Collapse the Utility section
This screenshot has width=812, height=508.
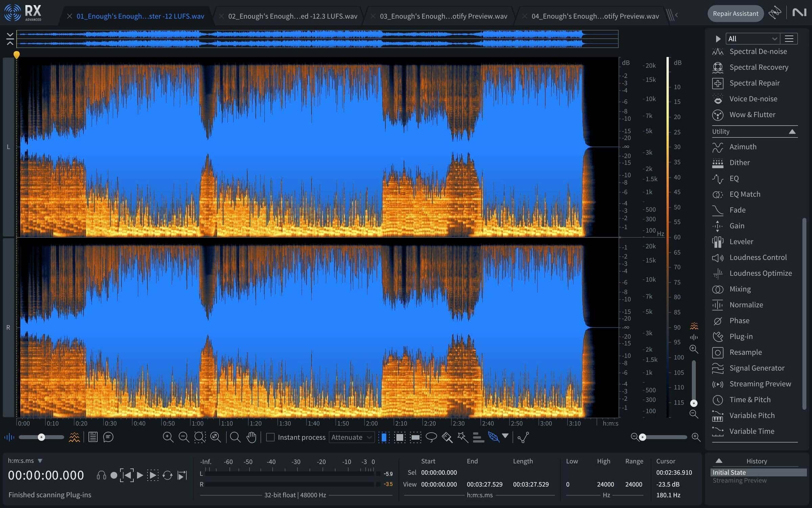[792, 131]
